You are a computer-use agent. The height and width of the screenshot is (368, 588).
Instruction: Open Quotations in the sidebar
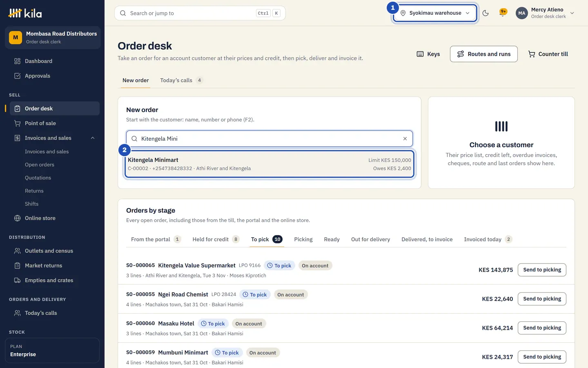pos(38,177)
